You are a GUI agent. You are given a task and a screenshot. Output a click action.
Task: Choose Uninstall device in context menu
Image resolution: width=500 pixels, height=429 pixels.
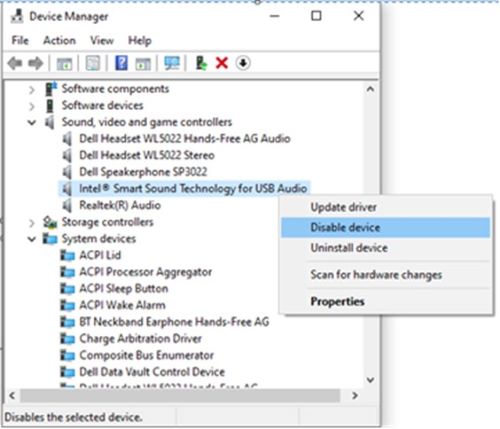(x=386, y=248)
